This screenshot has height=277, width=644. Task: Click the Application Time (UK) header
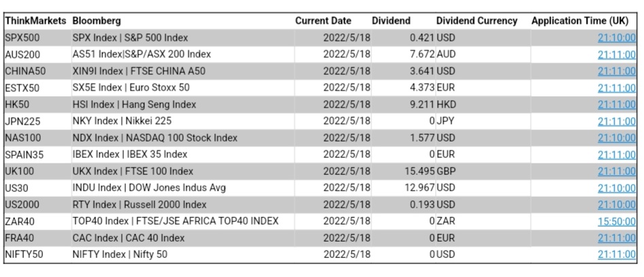pos(583,21)
